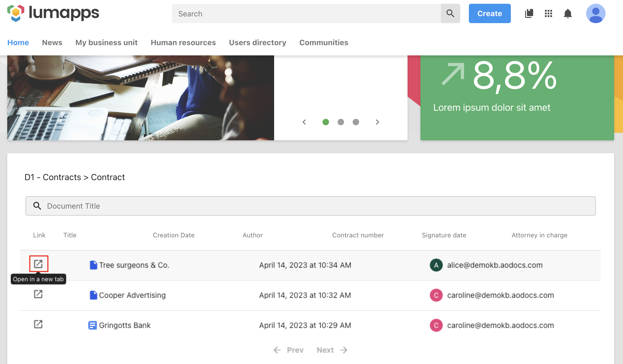Viewport: 623px width, 364px height.
Task: Click the Document Title search field
Action: (x=310, y=206)
